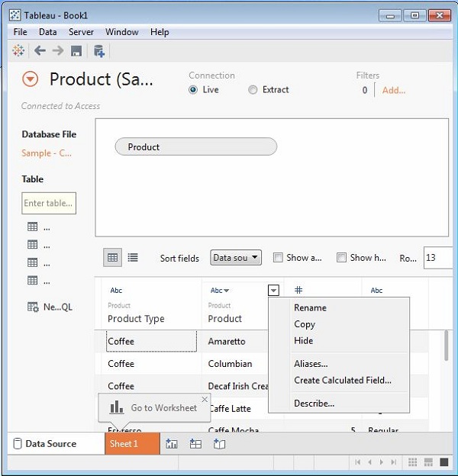The width and height of the screenshot is (458, 476).
Task: Click the first Coffee cell
Action: click(x=151, y=342)
